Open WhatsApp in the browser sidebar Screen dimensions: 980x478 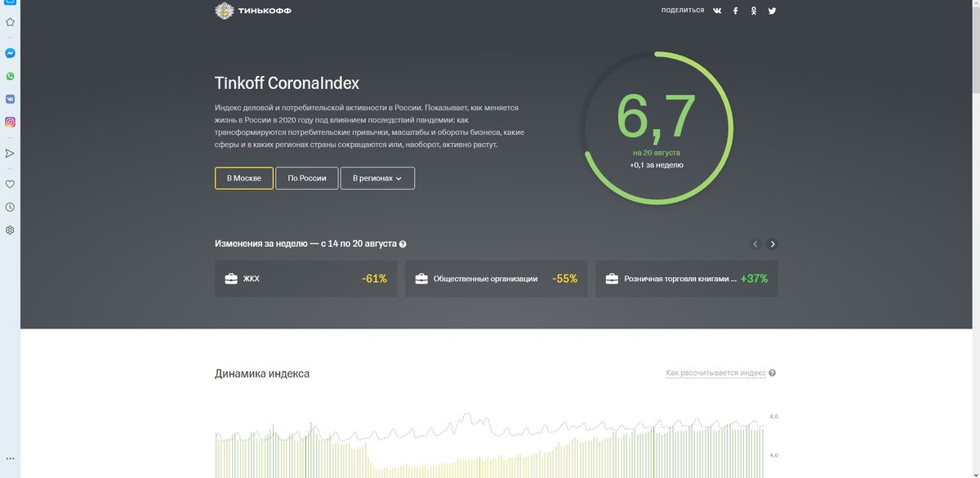10,76
